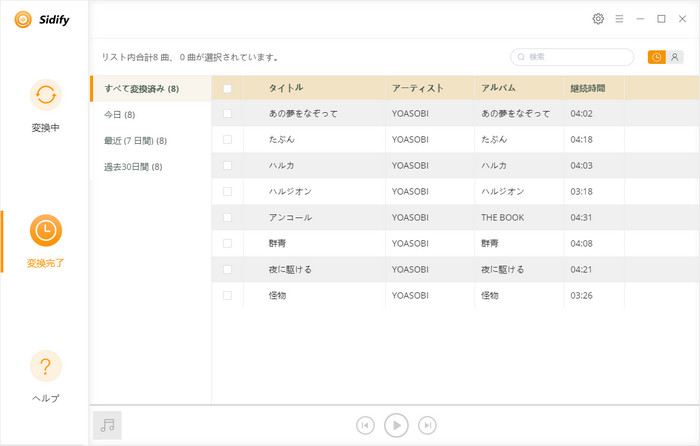Check the box for 夜に駆ける

click(x=227, y=269)
